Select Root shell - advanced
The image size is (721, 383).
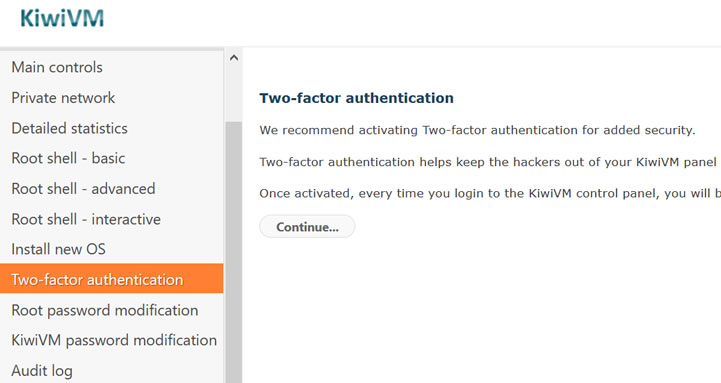112,189
